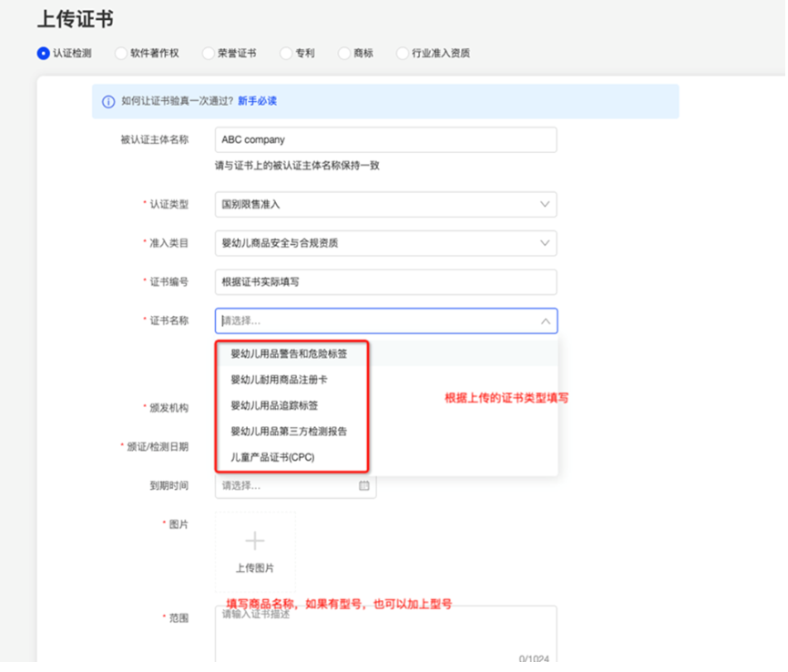Focus the 证书编号 text field

pyautogui.click(x=385, y=282)
